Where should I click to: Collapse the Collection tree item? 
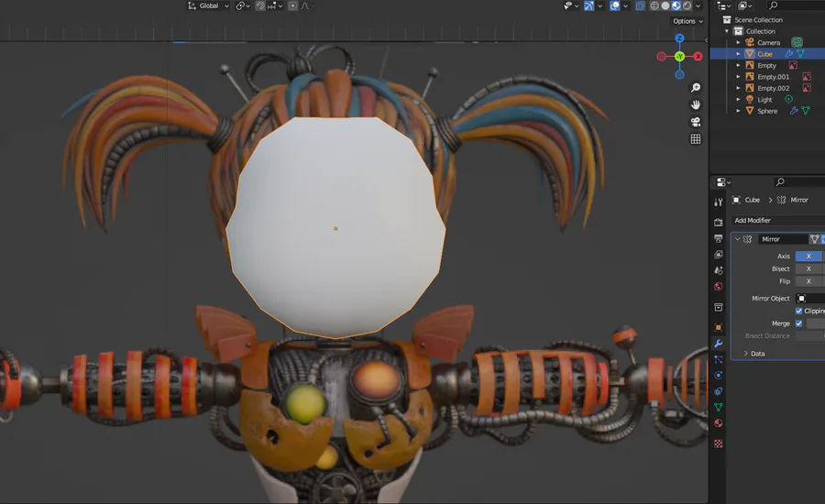727,31
